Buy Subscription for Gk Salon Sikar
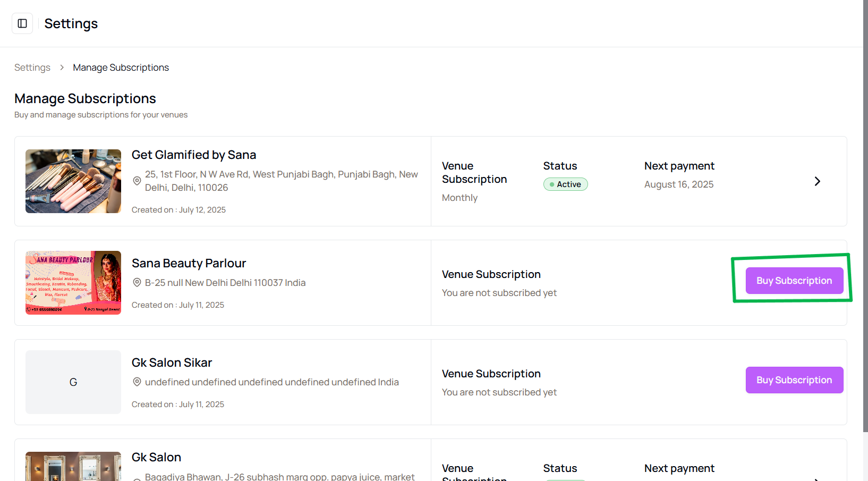 pos(794,380)
